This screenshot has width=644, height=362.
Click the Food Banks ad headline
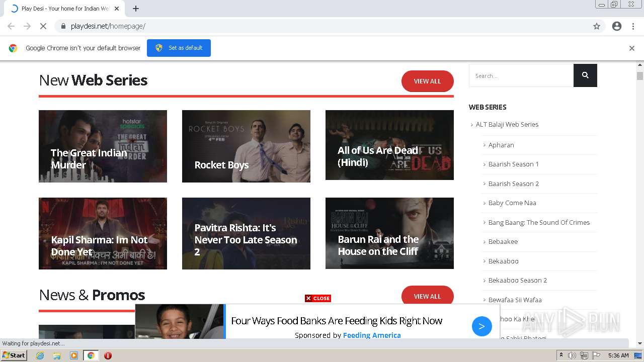[337, 321]
